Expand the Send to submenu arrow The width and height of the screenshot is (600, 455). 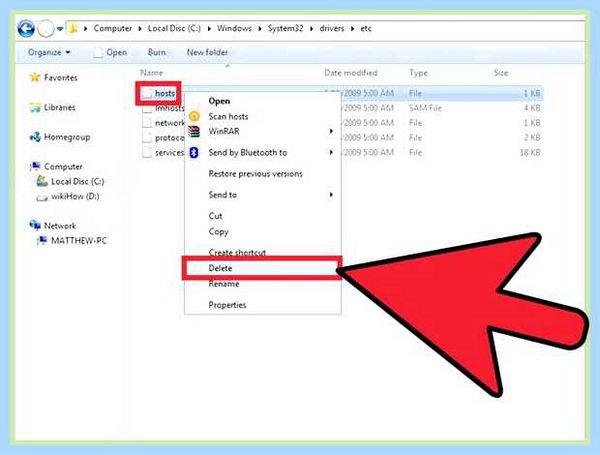click(331, 195)
